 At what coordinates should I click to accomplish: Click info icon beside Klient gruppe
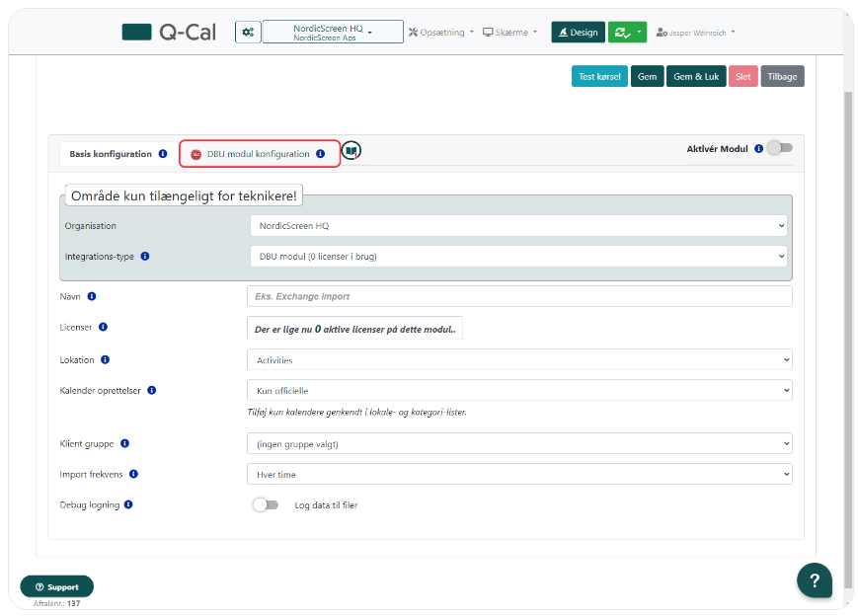click(x=124, y=443)
